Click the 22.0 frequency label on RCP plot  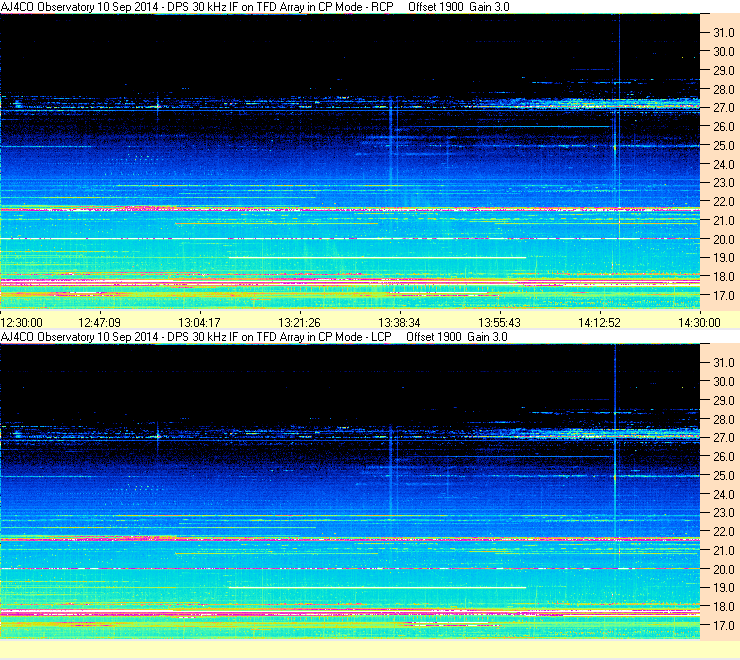[724, 202]
